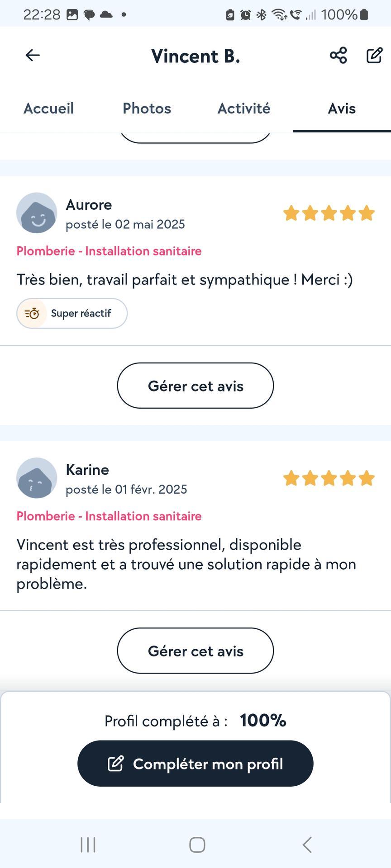The height and width of the screenshot is (868, 391).
Task: Open Android recent apps button
Action: (x=88, y=844)
